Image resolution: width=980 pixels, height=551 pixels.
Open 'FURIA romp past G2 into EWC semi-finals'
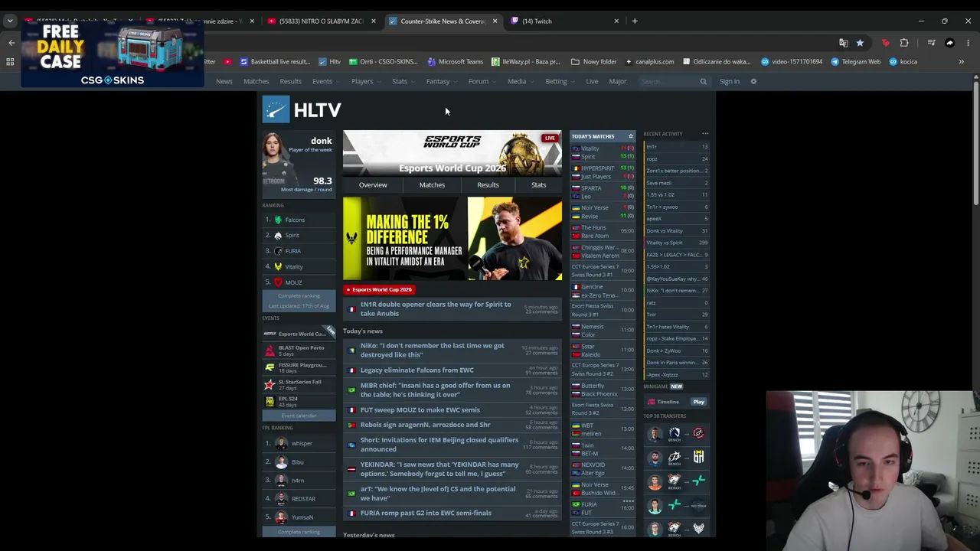426,513
